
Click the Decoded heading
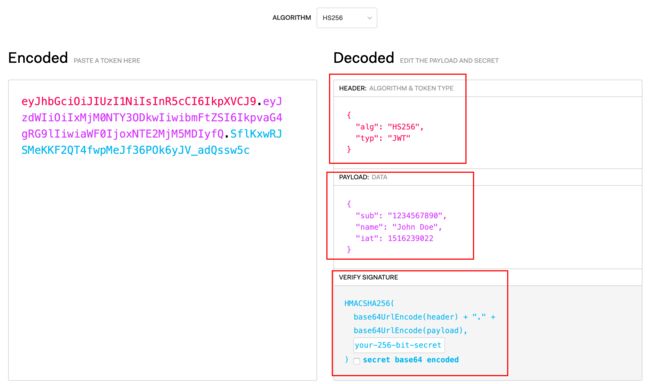tap(364, 58)
